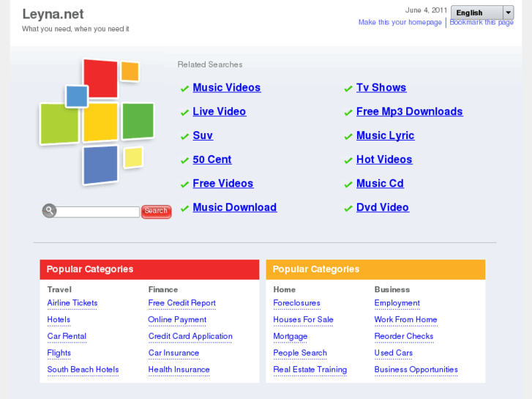Type in the search input field
Image resolution: width=532 pixels, height=399 pixels.
pos(98,212)
